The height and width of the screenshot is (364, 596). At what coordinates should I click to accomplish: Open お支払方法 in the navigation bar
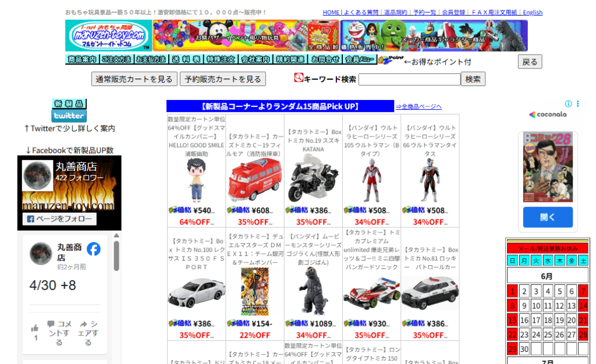click(151, 59)
